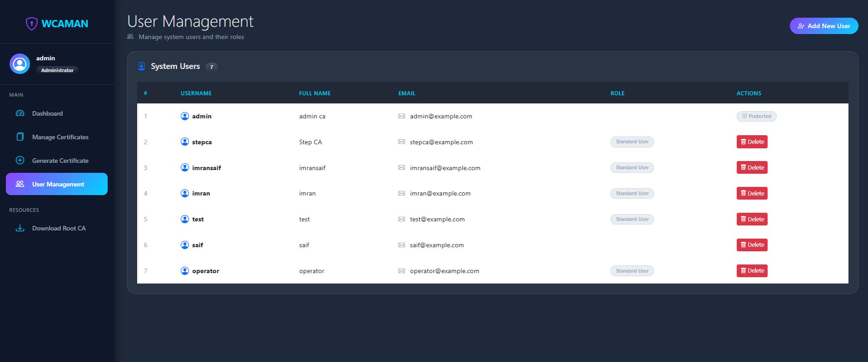Click the user count badge showing 7
This screenshot has height=362, width=868.
pos(211,67)
